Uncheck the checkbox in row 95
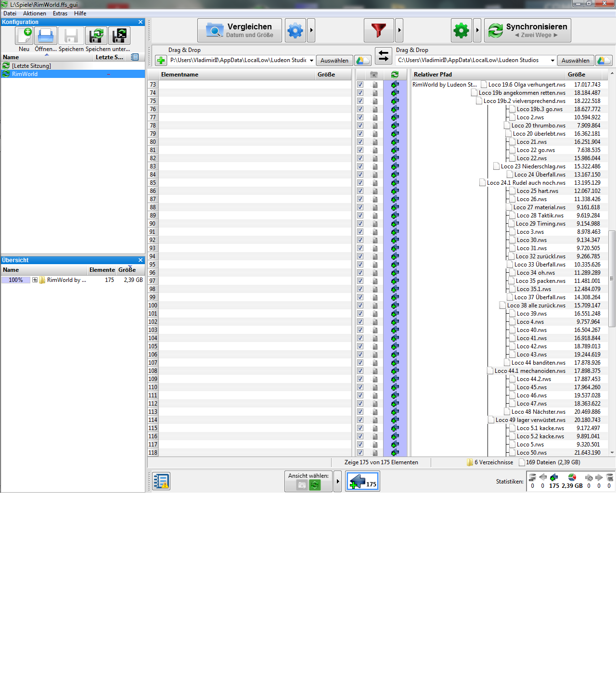This screenshot has height=700, width=616. 360,265
